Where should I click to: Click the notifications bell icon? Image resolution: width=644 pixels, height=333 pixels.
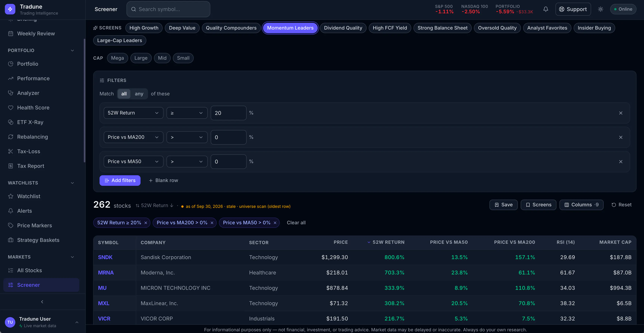pyautogui.click(x=546, y=9)
